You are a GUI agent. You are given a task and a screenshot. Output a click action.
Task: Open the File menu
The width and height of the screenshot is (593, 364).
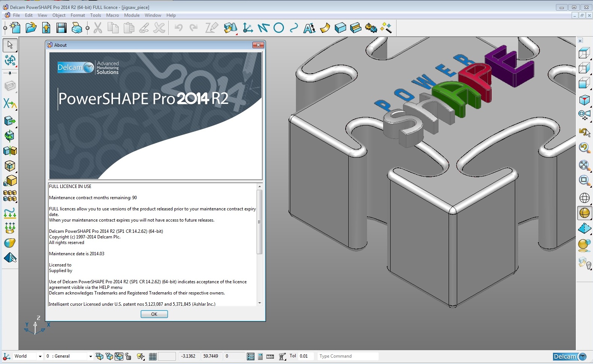16,15
